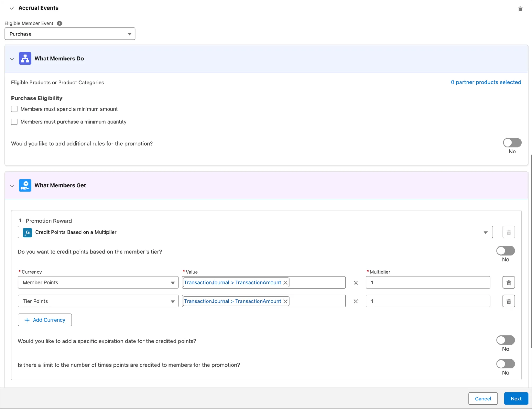Click the TransactionAmount value field for Tier Points

[x=263, y=301]
